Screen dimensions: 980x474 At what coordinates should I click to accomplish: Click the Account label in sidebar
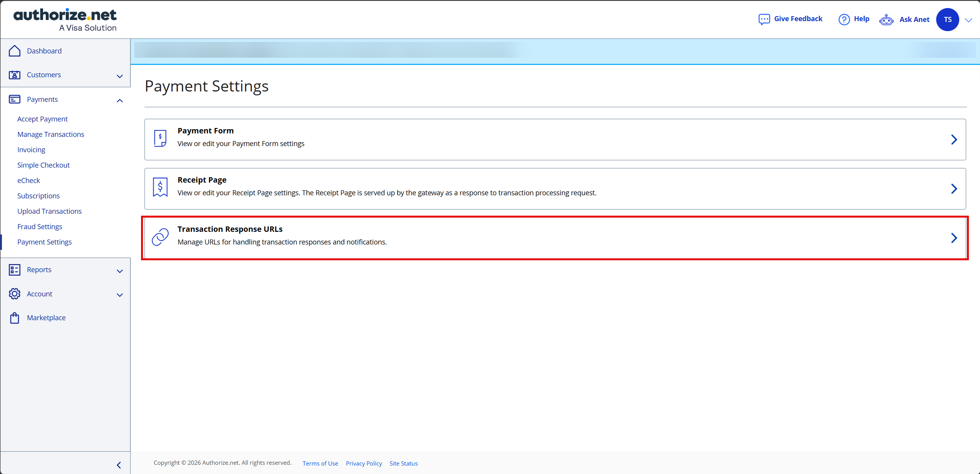tap(40, 294)
